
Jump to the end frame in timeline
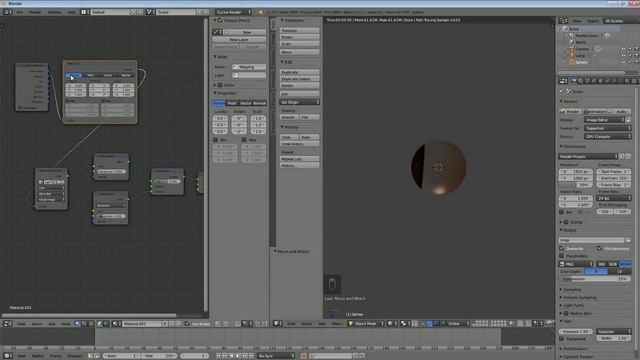click(x=251, y=356)
